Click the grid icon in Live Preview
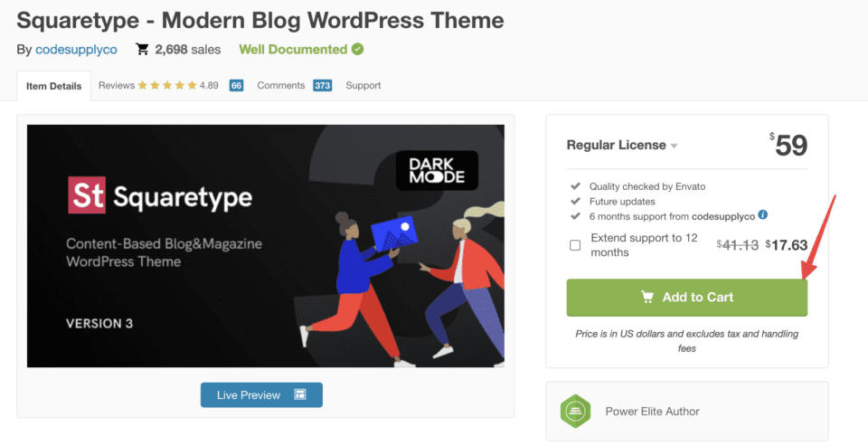868x446 pixels. (x=300, y=395)
